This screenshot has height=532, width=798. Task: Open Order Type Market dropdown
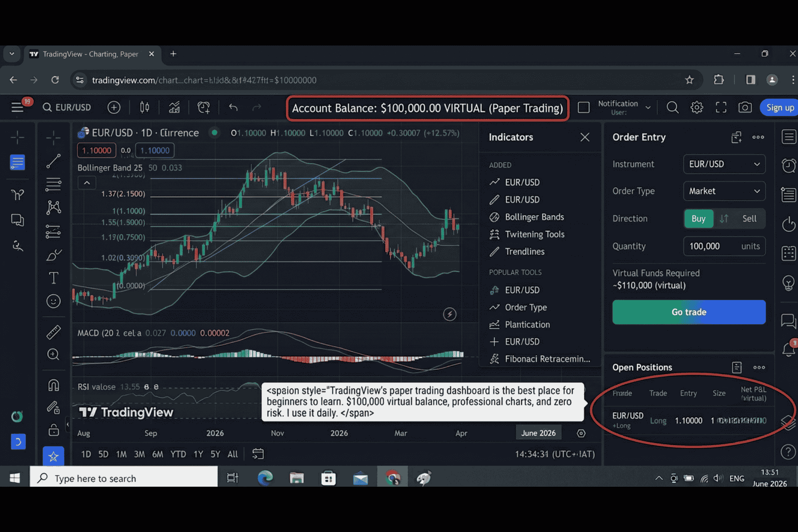click(724, 191)
